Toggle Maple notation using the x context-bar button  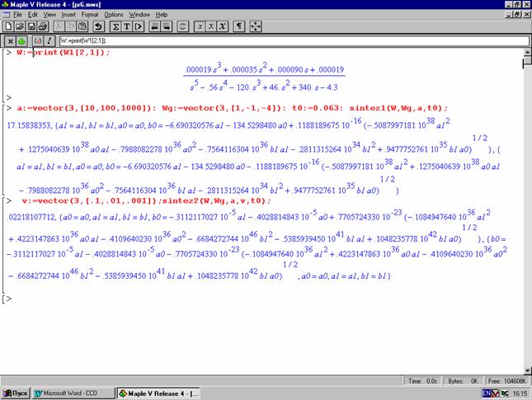coord(8,40)
